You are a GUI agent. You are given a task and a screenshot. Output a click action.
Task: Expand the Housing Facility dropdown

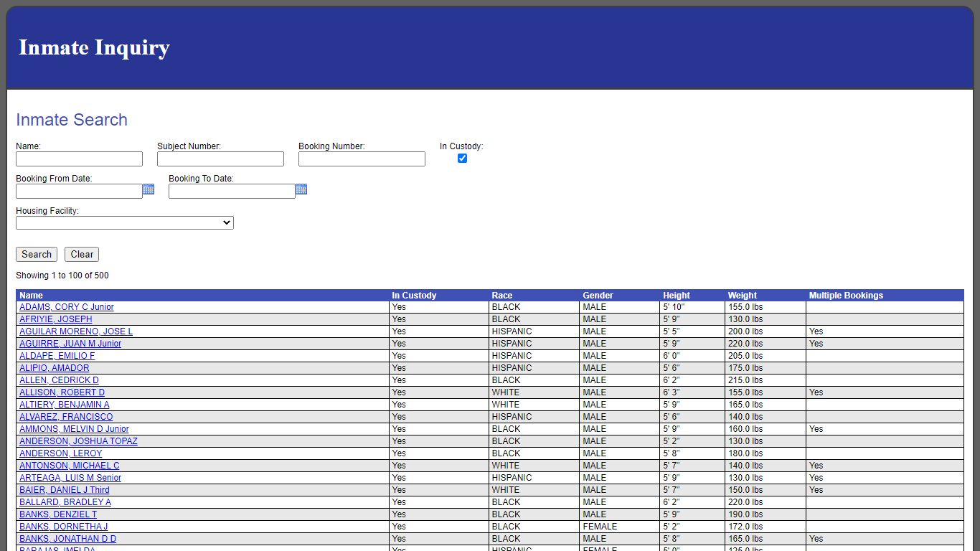click(125, 223)
